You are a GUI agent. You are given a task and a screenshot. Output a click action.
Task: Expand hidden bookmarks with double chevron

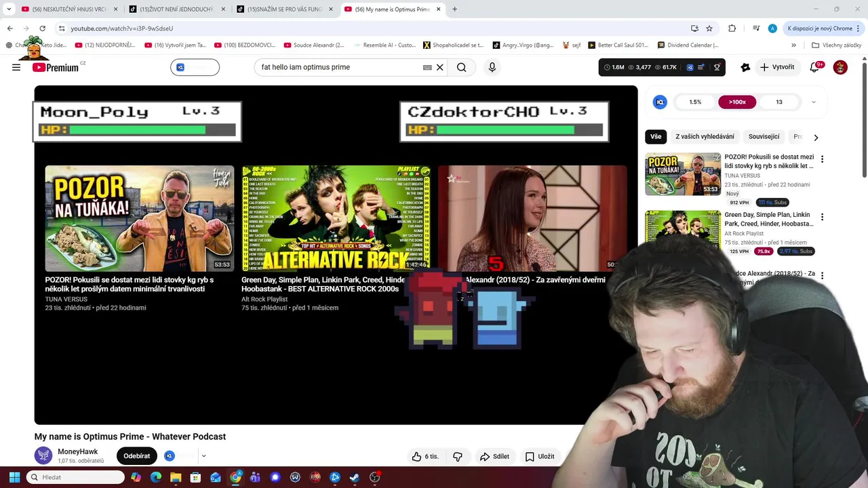coord(793,45)
